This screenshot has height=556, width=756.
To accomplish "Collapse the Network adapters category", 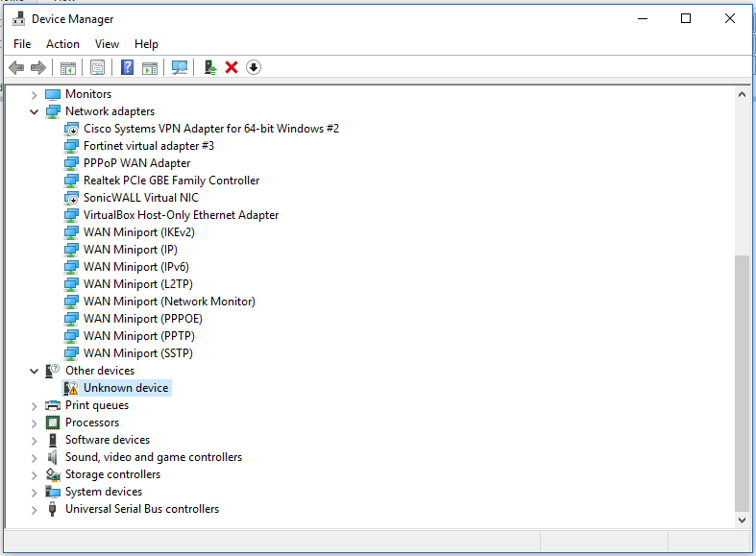I will click(34, 111).
